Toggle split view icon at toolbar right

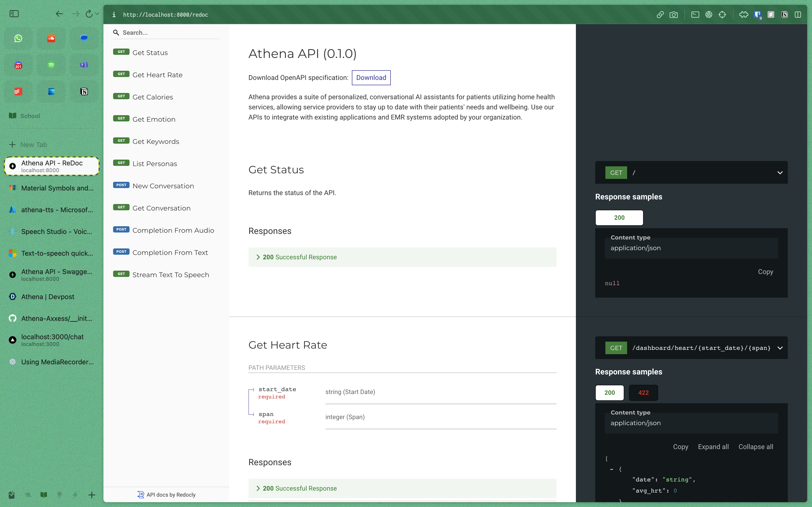click(x=798, y=14)
